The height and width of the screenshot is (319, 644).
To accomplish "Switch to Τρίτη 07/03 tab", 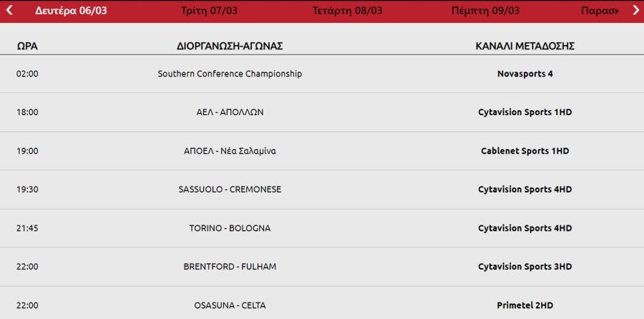I will (x=209, y=11).
